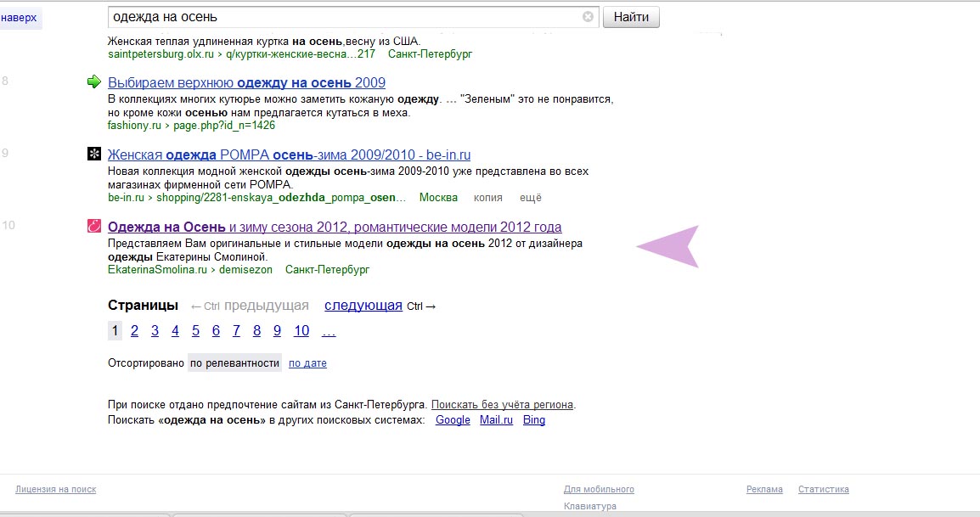This screenshot has height=517, width=980.
Task: Click Санкт-Петербург label under EkaterinaSmolina result
Action: click(x=328, y=269)
